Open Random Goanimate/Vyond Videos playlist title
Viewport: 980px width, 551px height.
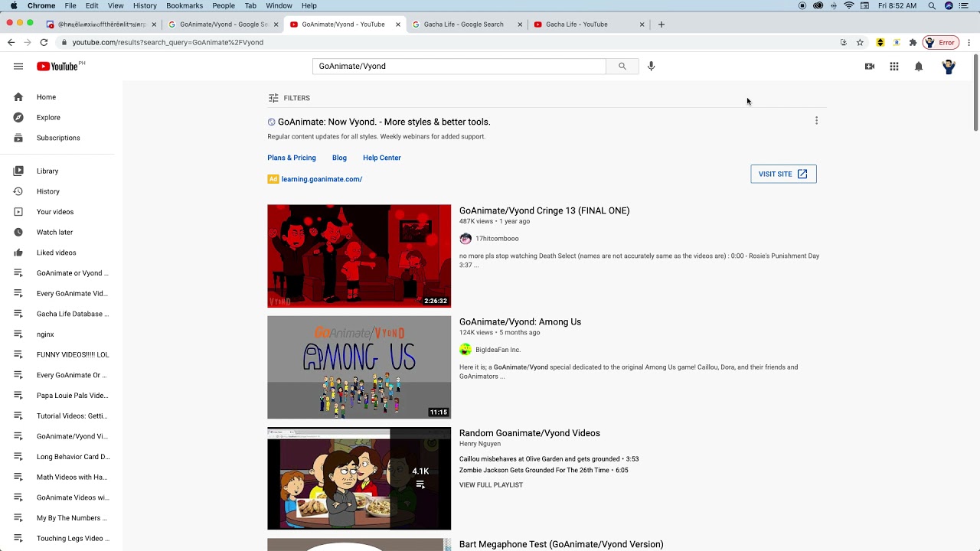coord(530,433)
